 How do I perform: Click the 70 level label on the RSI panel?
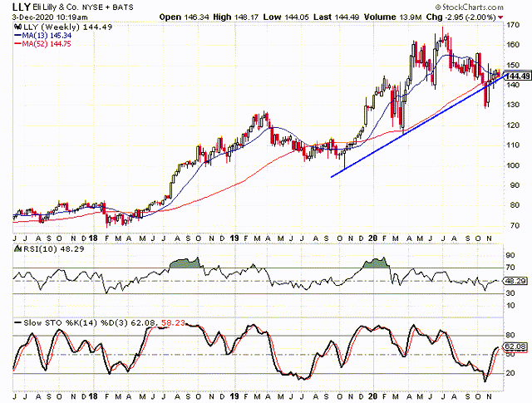coord(510,268)
